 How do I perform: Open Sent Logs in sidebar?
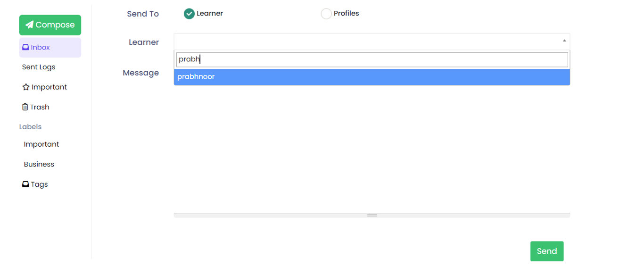[x=39, y=67]
